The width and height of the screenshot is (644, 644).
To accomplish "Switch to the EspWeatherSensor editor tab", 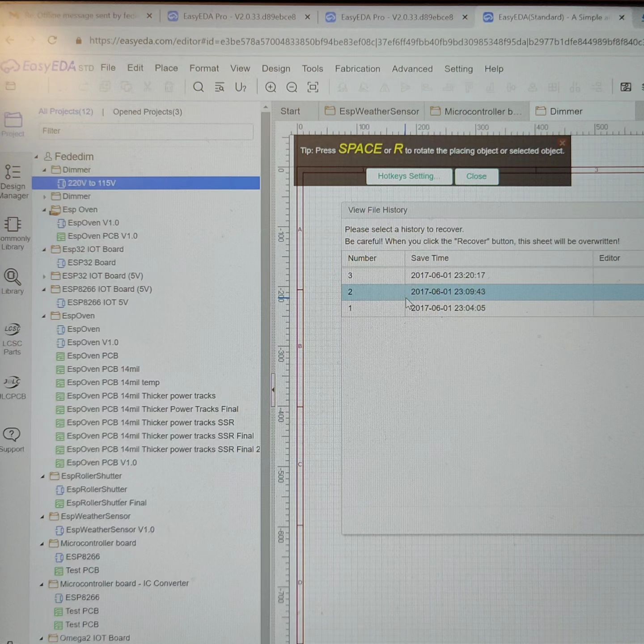I will tap(372, 111).
